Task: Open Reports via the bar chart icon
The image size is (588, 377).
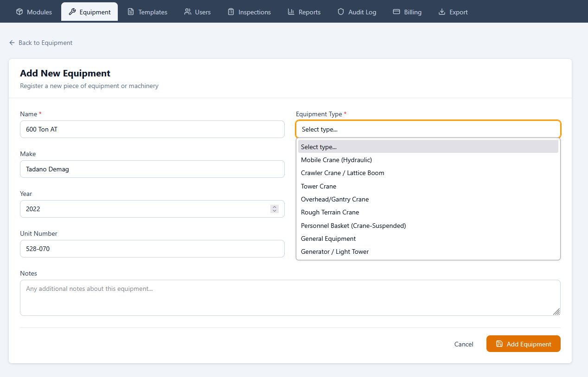Action: (x=290, y=12)
